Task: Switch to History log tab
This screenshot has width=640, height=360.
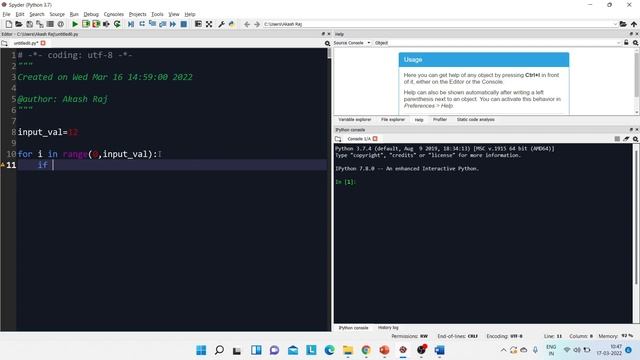Action: [x=388, y=327]
